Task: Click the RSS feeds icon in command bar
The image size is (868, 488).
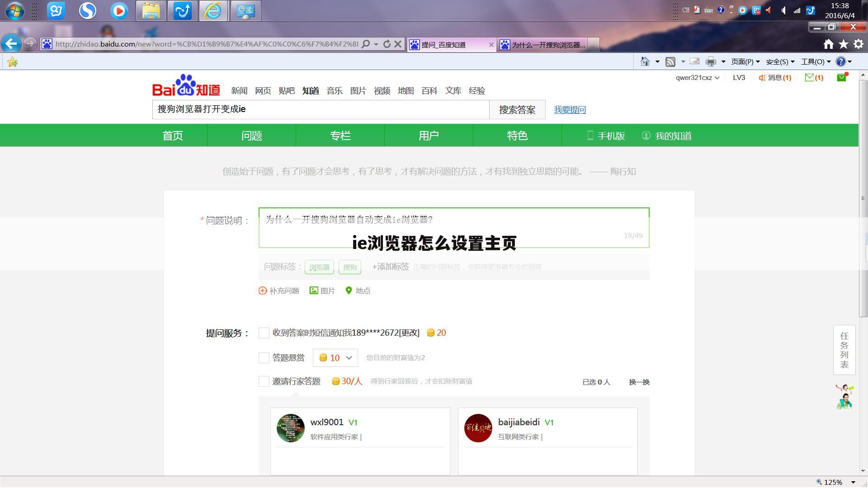Action: click(670, 61)
